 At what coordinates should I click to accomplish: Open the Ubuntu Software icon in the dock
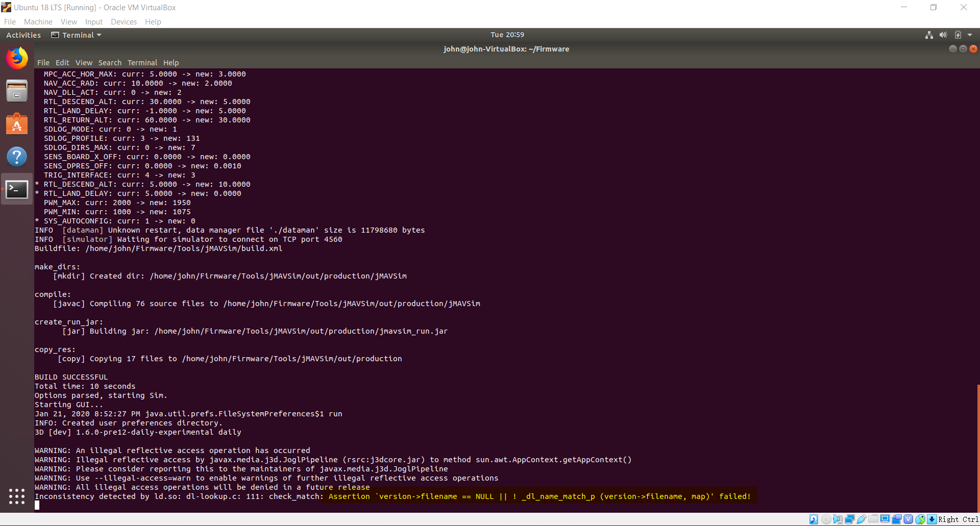pyautogui.click(x=17, y=123)
